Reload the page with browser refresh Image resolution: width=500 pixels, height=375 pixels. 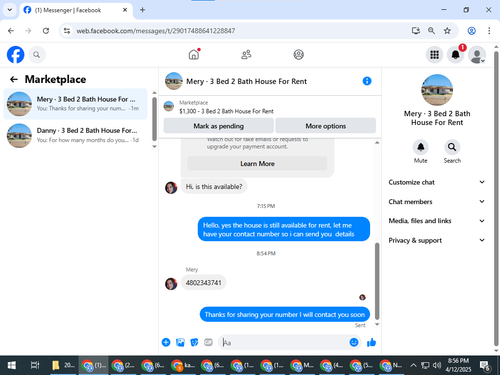tap(46, 31)
